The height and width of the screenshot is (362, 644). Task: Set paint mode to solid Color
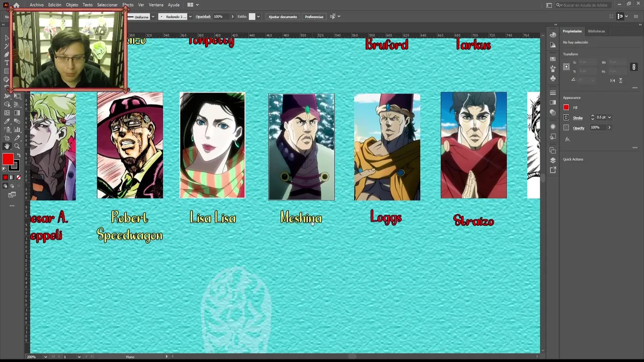pos(5,177)
